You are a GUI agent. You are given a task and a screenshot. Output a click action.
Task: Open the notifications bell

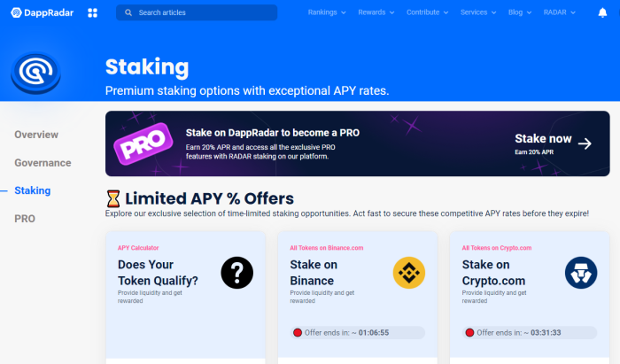(x=602, y=12)
